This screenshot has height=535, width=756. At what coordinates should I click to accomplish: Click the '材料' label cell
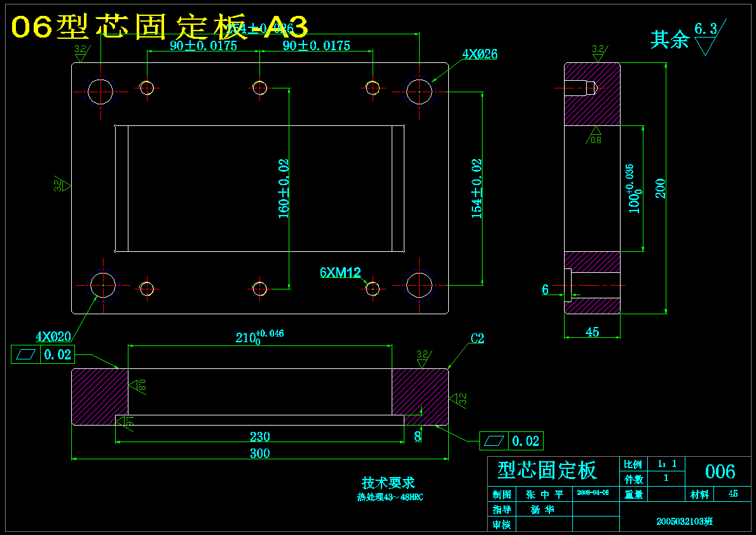coord(699,494)
